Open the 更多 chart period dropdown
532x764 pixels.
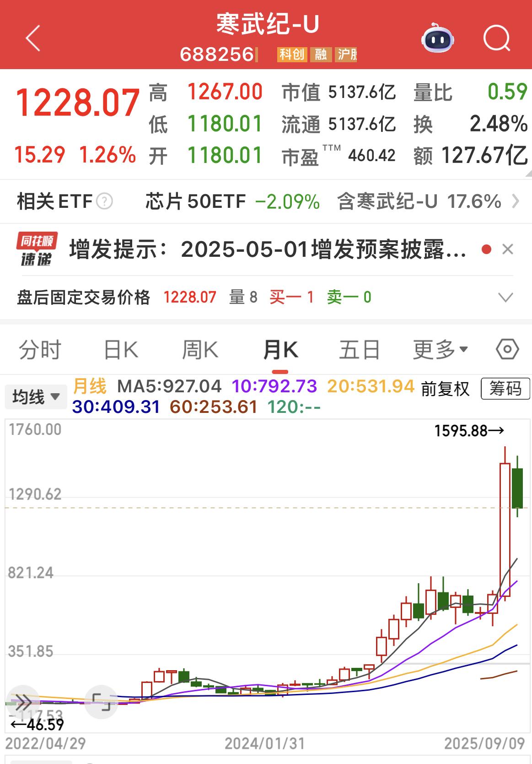pos(440,350)
